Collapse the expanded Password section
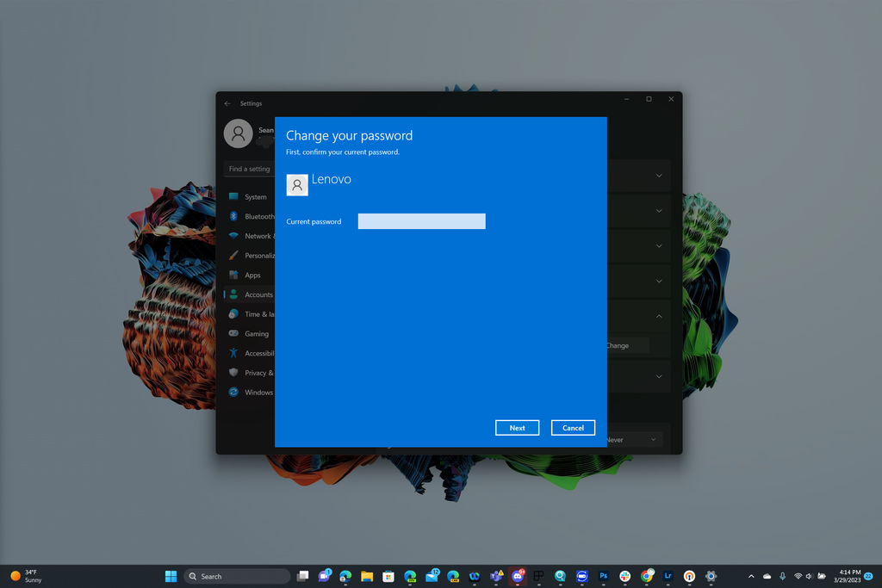This screenshot has width=882, height=588. 659,316
